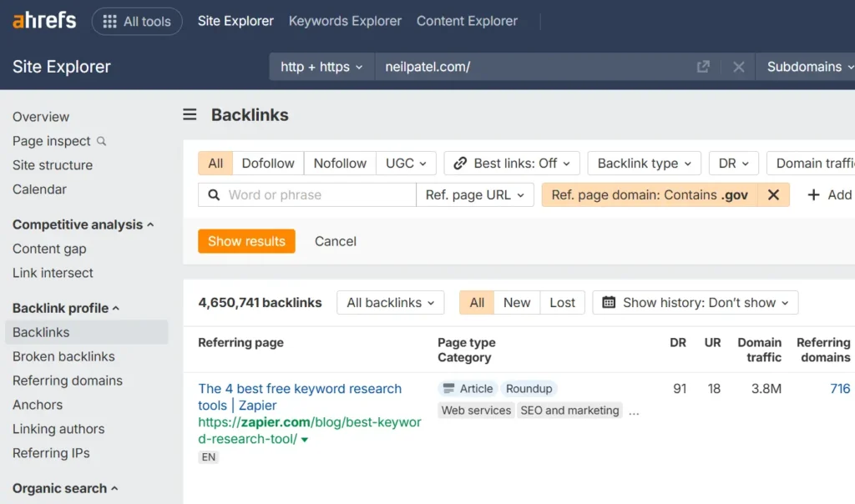The width and height of the screenshot is (855, 504).
Task: Show only Lost backlinks
Action: 562,302
